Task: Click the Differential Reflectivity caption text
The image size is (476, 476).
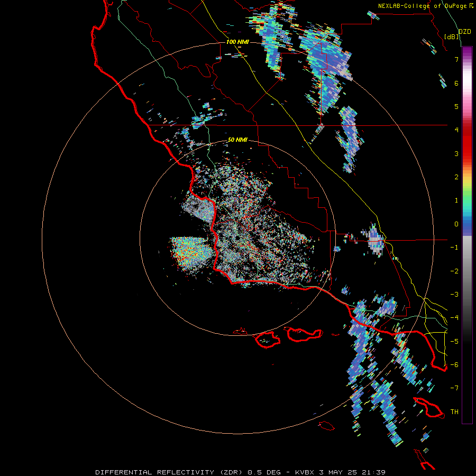Action: click(240, 472)
